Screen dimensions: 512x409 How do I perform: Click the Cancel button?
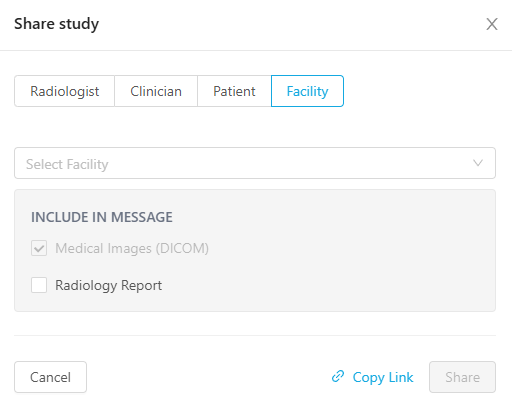click(50, 377)
